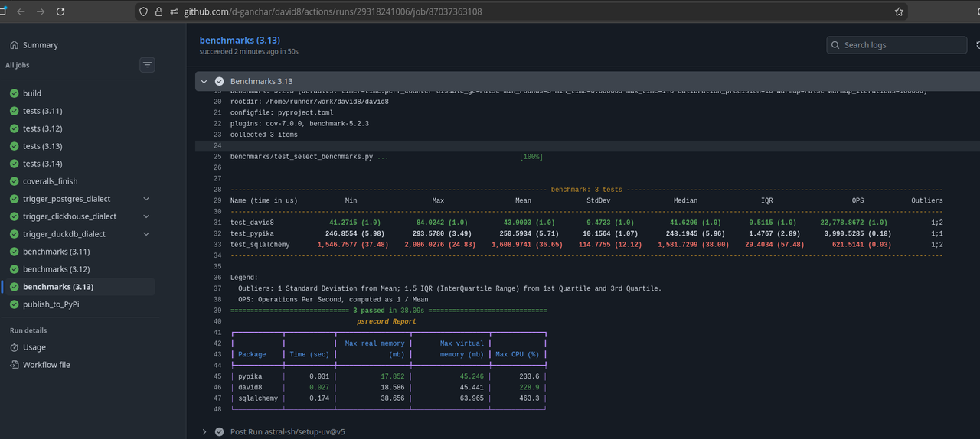Click log line number 25
Image resolution: width=980 pixels, height=439 pixels.
[217, 157]
